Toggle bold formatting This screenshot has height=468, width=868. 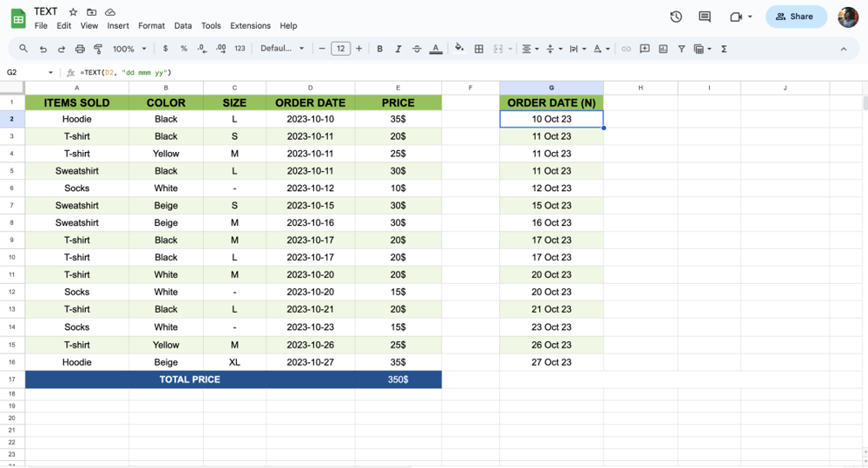click(x=379, y=49)
